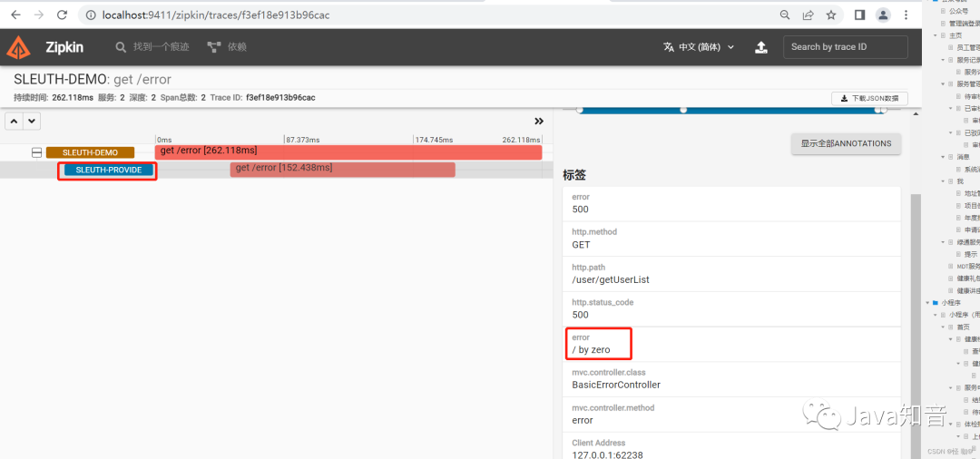The height and width of the screenshot is (459, 980).
Task: Click the /user/getUserList path value
Action: (611, 279)
